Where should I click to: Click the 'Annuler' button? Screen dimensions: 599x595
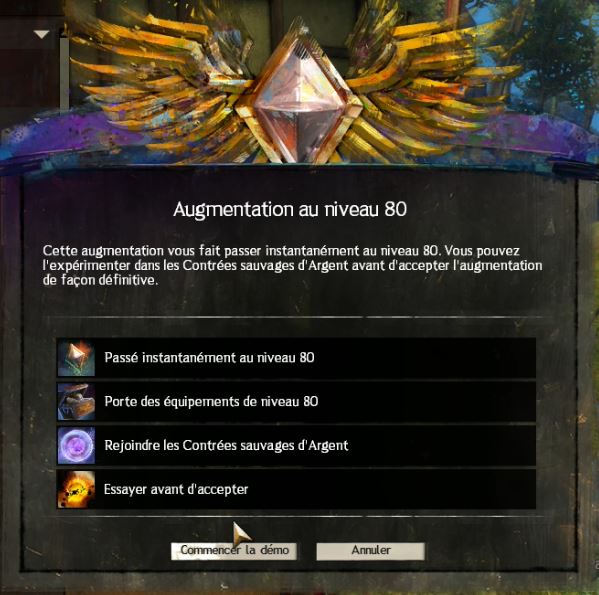[x=371, y=551]
